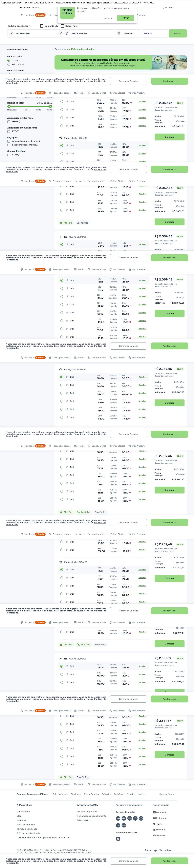
Task: Click the calendar icon beside 25 mar/26
Action: click(119, 33)
